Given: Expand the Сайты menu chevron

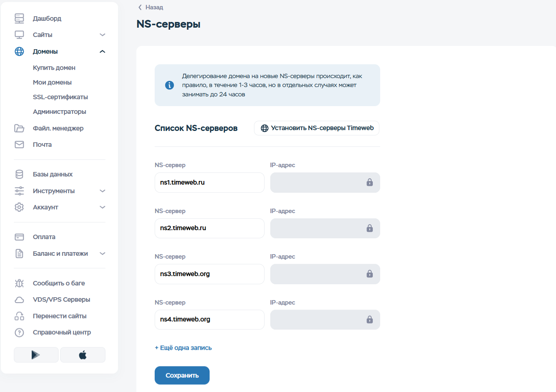Looking at the screenshot, I should pos(103,35).
